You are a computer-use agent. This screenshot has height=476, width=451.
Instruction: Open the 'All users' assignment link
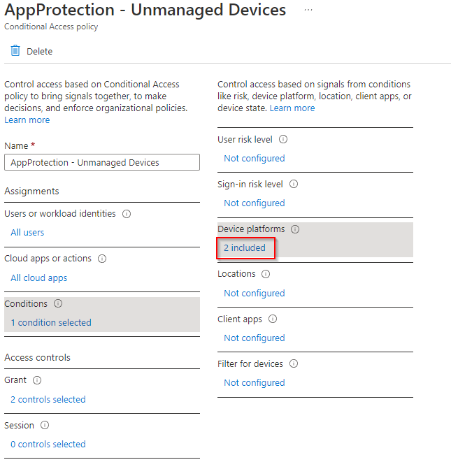click(27, 232)
